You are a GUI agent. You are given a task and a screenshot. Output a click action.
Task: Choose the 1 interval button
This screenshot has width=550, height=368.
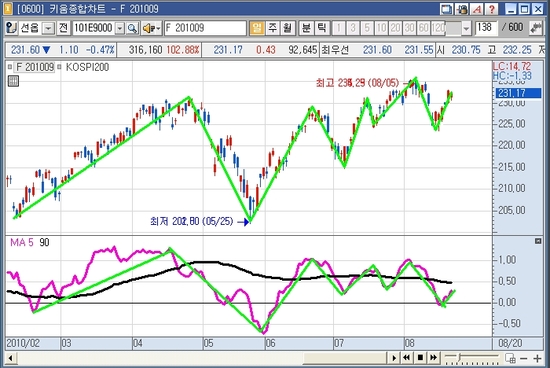(338, 28)
